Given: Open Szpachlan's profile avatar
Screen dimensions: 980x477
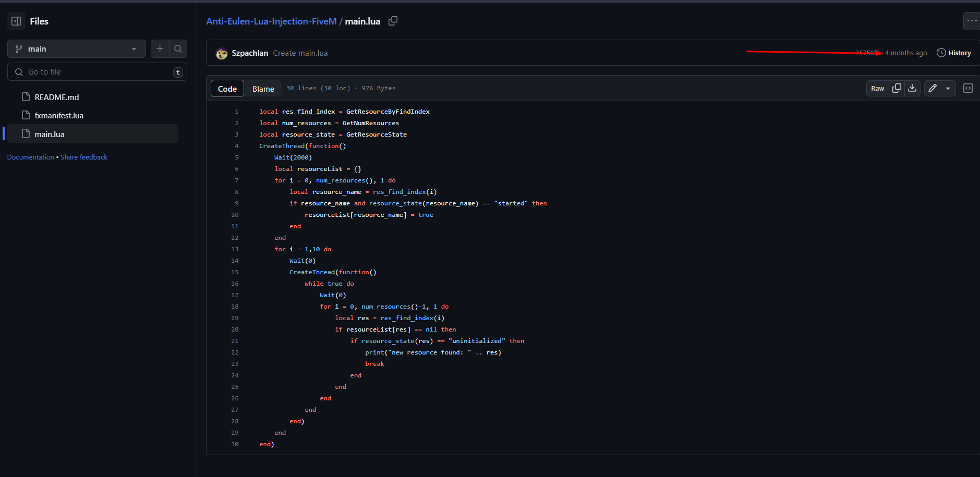Looking at the screenshot, I should coord(222,53).
